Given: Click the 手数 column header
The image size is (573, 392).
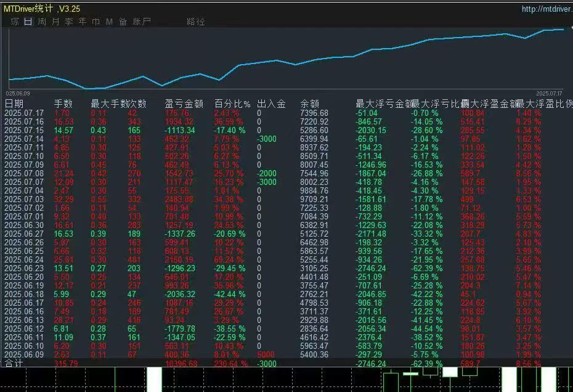Looking at the screenshot, I should (63, 104).
